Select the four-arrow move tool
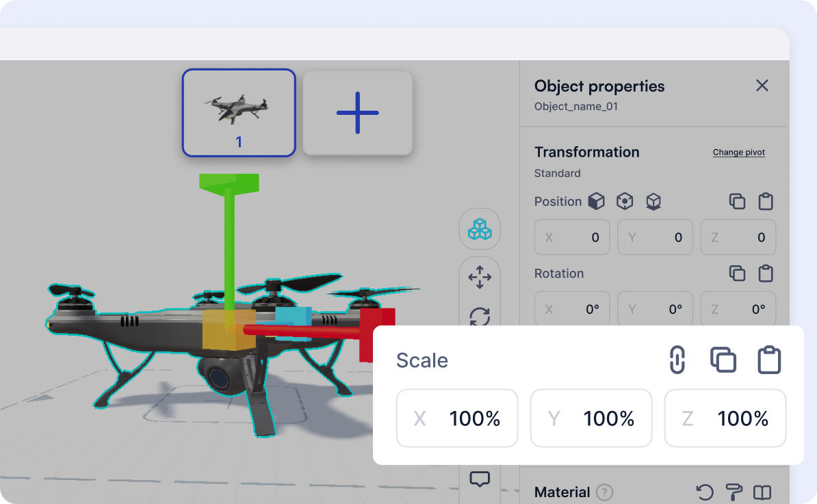This screenshot has width=817, height=504. 480,277
